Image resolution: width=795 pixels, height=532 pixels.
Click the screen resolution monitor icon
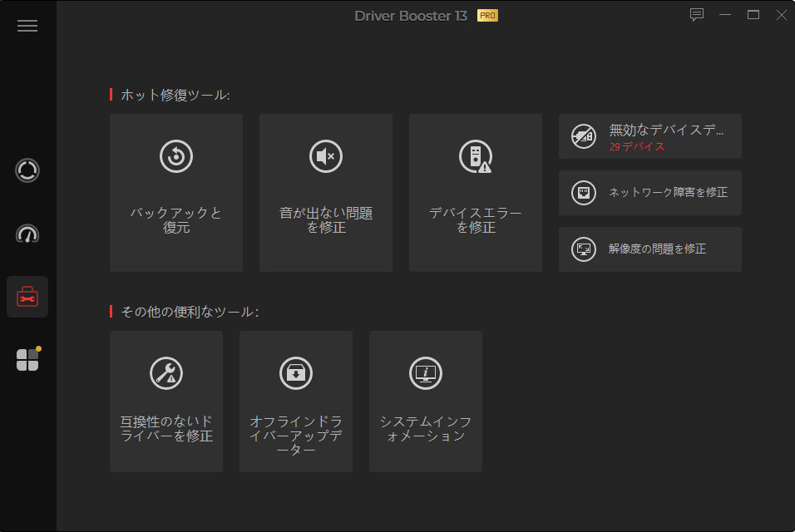pyautogui.click(x=584, y=249)
